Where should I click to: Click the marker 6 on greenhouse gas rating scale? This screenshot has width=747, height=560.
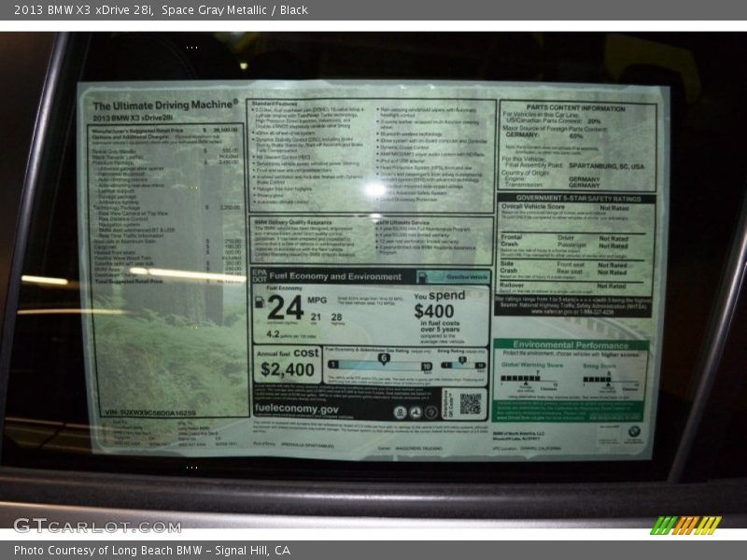(384, 358)
